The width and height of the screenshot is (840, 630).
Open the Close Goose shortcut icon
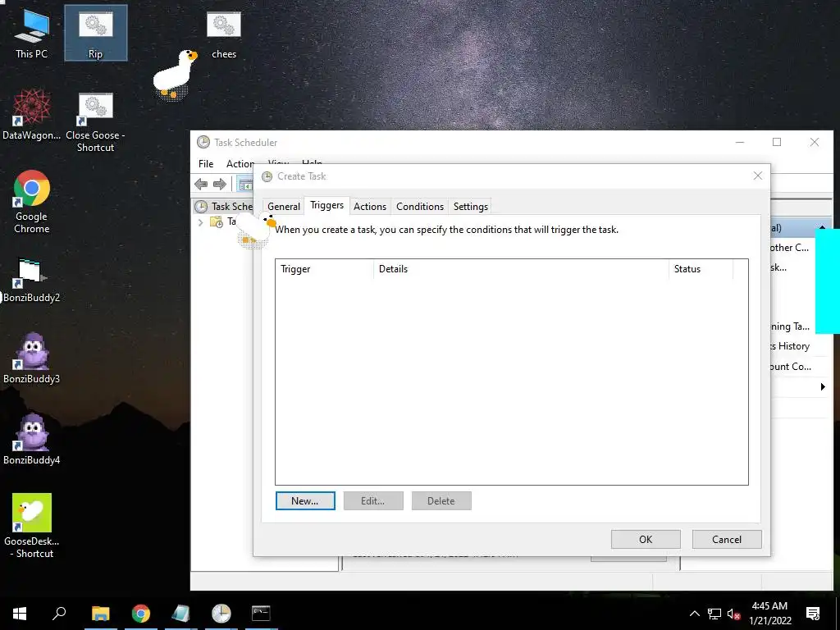95,121
